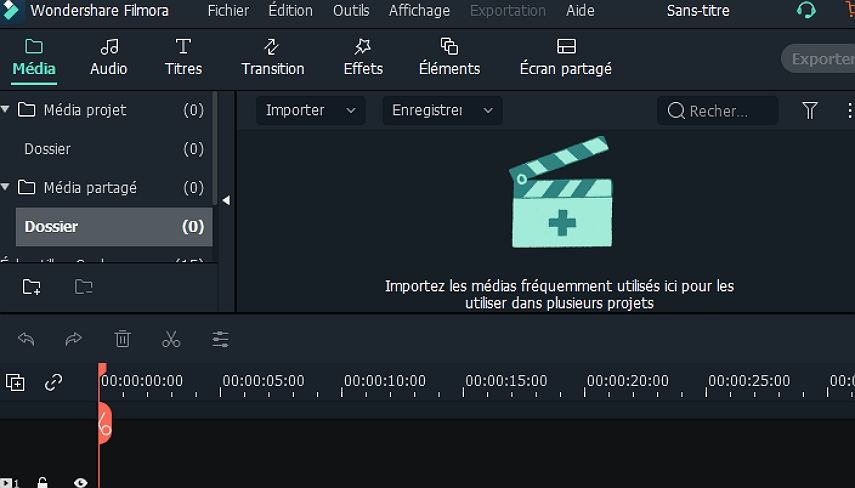Open the Édition menu
This screenshot has height=488, width=855.
[290, 10]
